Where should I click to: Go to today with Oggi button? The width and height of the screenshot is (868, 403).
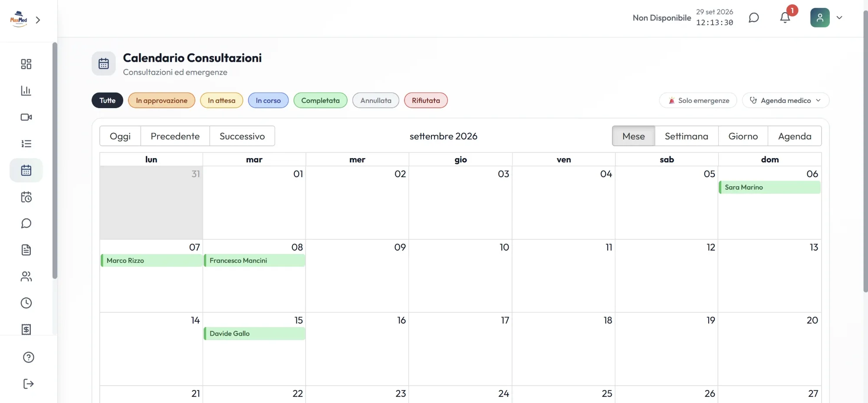[120, 136]
